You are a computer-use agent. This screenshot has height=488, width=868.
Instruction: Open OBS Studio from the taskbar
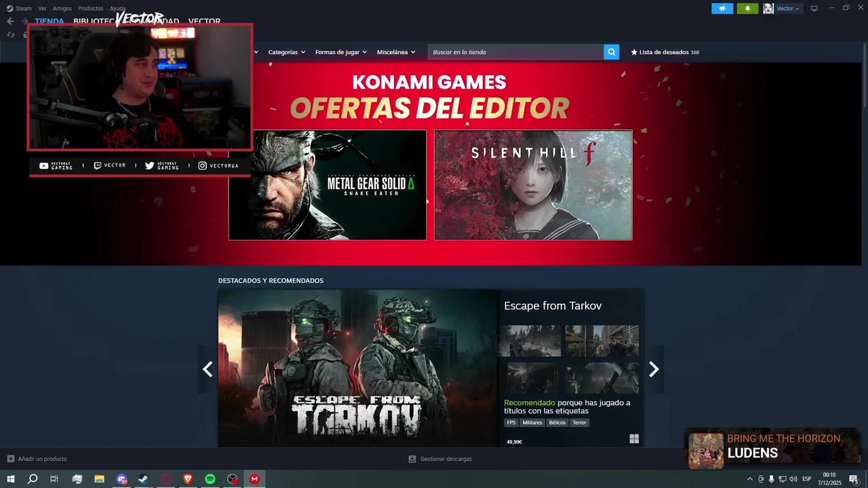point(233,479)
